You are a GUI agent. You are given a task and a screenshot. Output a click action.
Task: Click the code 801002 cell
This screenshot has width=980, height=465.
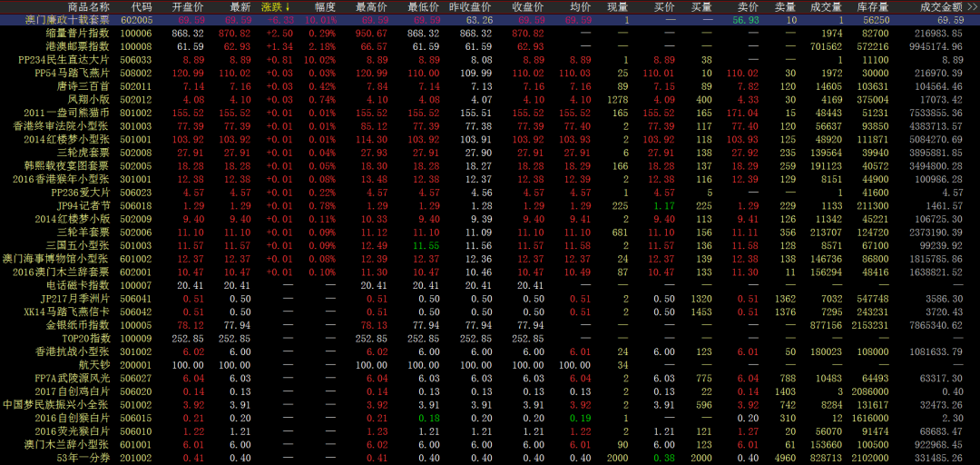coord(137,113)
